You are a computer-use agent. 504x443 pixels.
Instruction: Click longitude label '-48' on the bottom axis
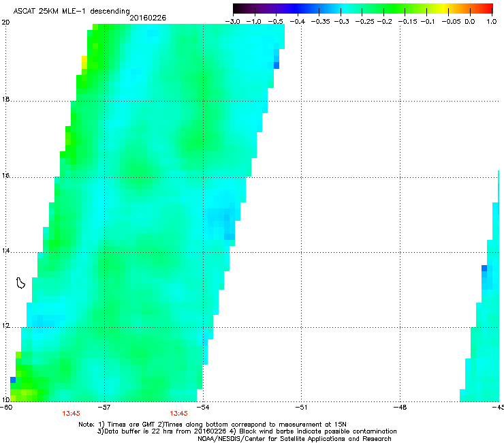tap(400, 408)
